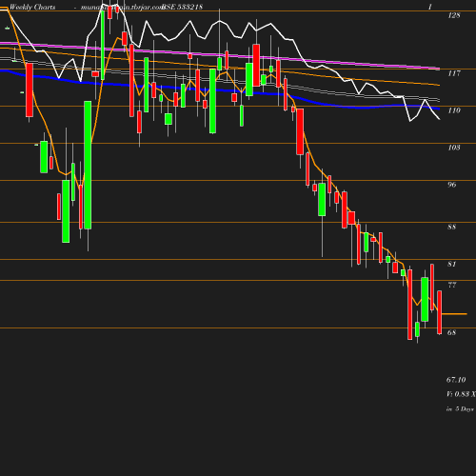This screenshot has width=476, height=476.
Task: Select the 81 price axis label
Action: [x=452, y=264]
